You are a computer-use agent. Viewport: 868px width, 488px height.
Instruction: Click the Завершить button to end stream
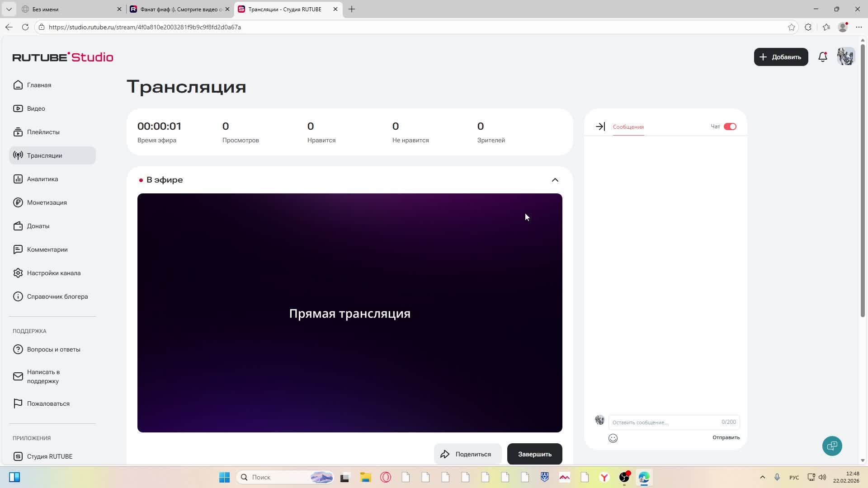coord(534,454)
